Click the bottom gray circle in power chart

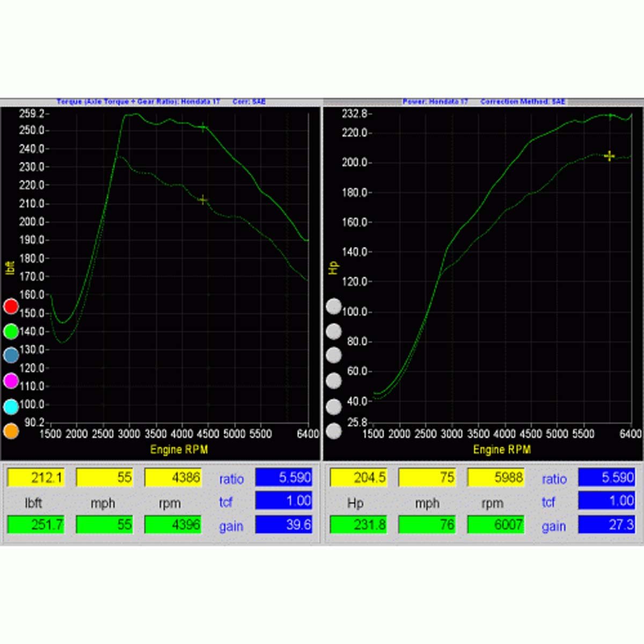[333, 430]
